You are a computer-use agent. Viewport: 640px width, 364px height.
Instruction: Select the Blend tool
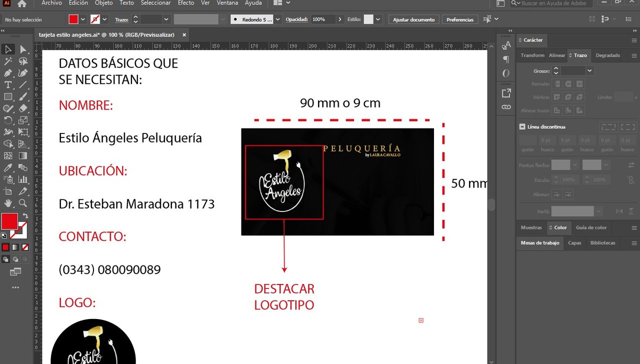(23, 167)
